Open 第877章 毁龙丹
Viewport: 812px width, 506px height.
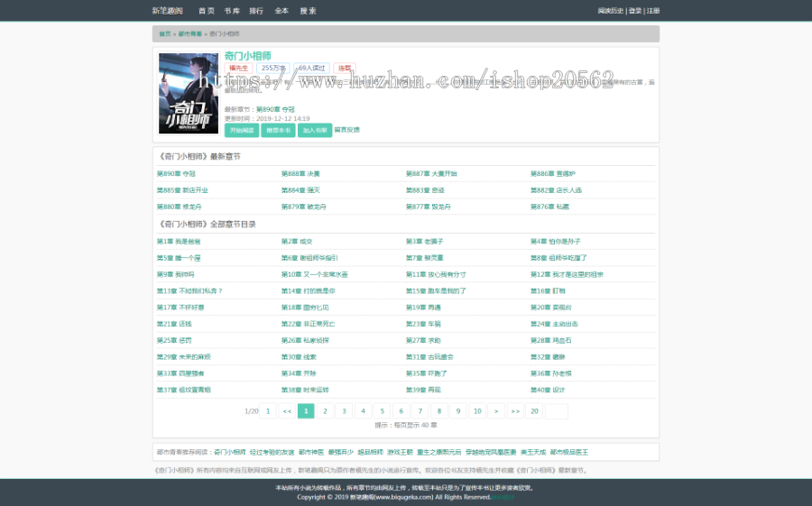[429, 207]
